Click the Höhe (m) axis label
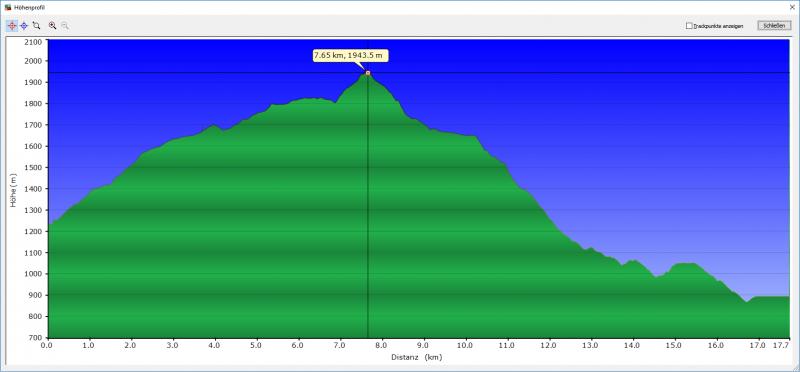800x372 pixels. point(13,190)
